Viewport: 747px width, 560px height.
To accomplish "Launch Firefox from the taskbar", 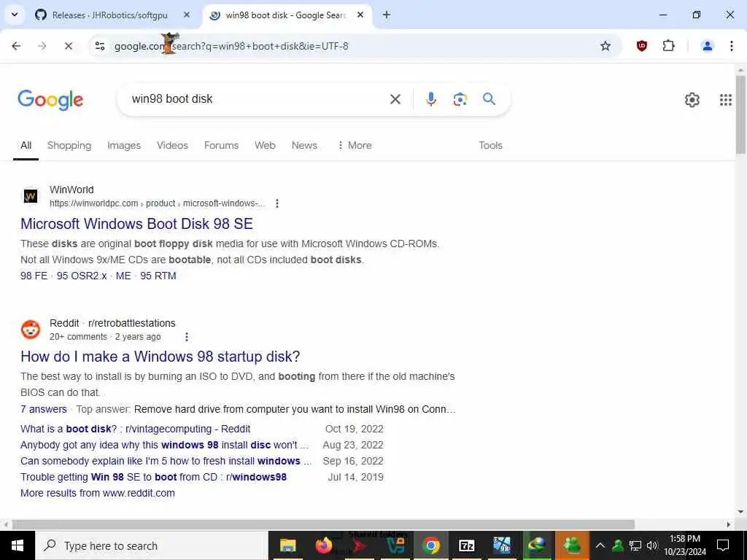I will tap(323, 545).
